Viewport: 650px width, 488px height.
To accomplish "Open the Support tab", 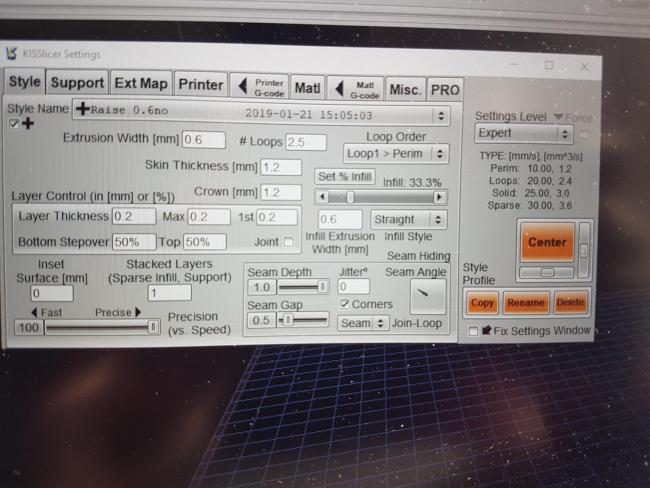I will [x=77, y=83].
